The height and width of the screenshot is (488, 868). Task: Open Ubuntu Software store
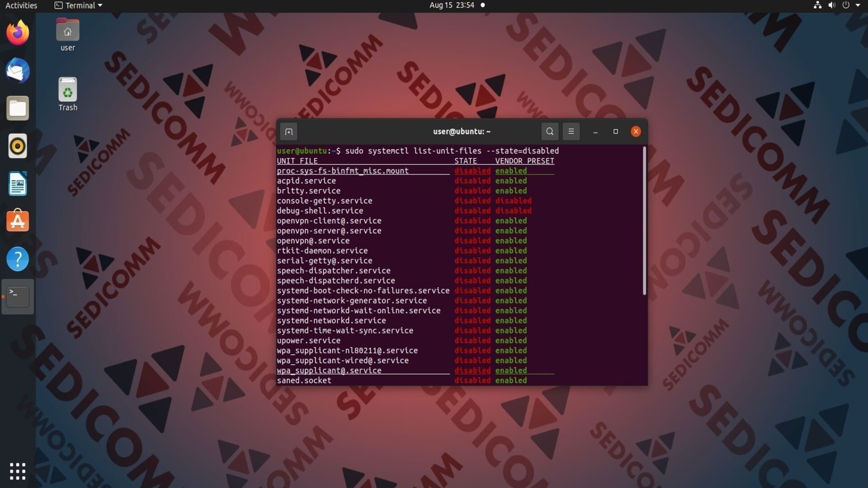point(18,221)
